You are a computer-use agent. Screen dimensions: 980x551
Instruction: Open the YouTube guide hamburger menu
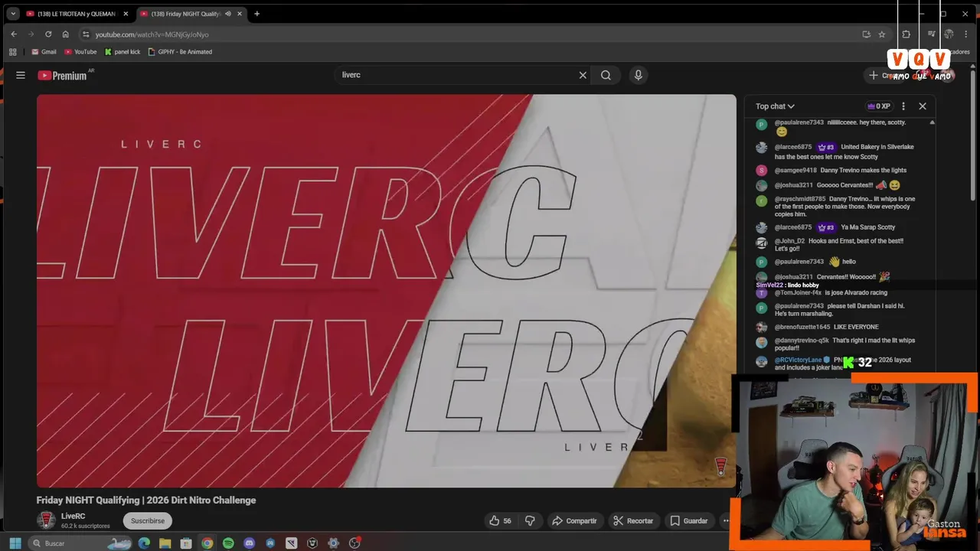coord(21,75)
